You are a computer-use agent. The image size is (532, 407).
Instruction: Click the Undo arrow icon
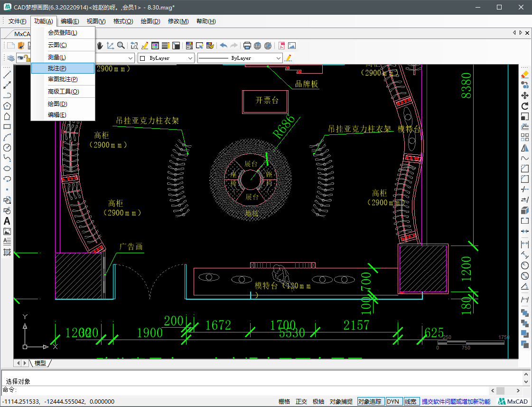223,46
